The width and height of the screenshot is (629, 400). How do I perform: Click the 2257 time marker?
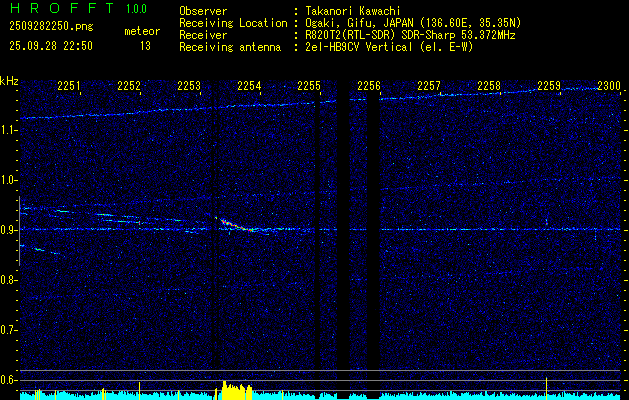pos(429,86)
